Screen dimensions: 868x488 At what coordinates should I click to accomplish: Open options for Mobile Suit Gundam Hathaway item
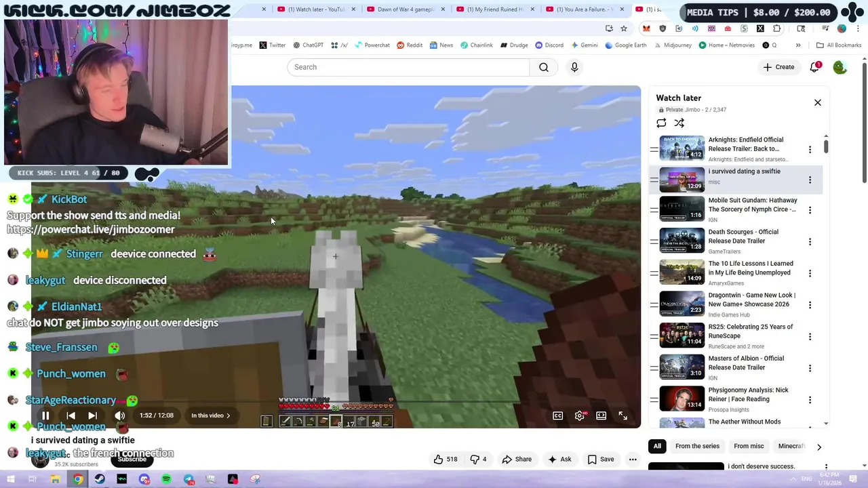(810, 210)
